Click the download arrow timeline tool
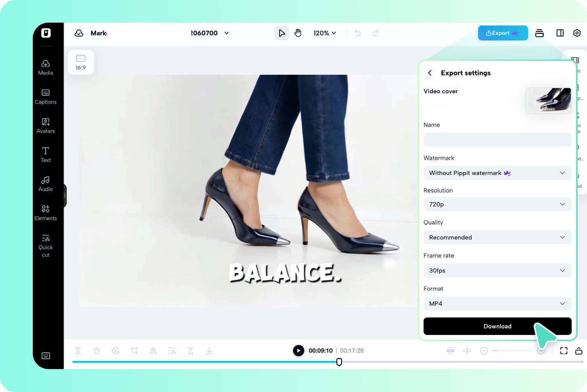Viewport: 587px width, 392px height. [x=209, y=351]
